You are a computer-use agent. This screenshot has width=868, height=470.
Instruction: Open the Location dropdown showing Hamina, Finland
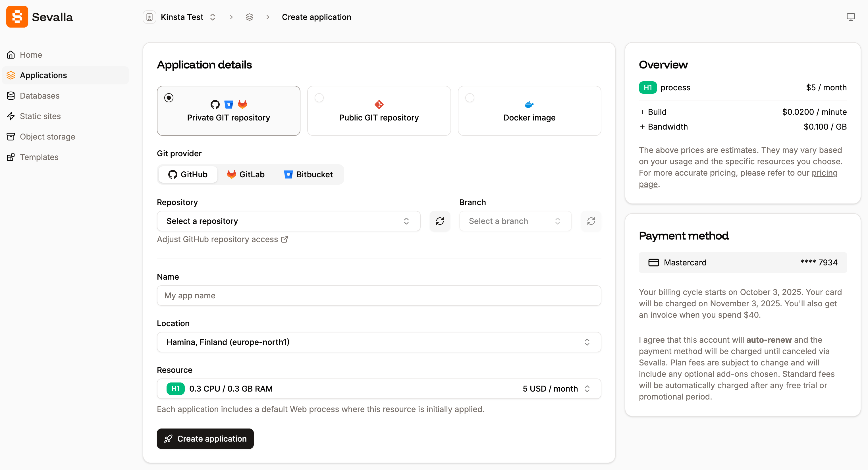pos(378,342)
